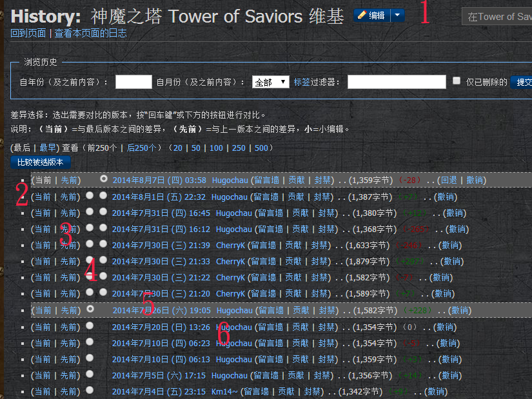Click 撤销 in the 7月20日 13:26 row

point(445,327)
